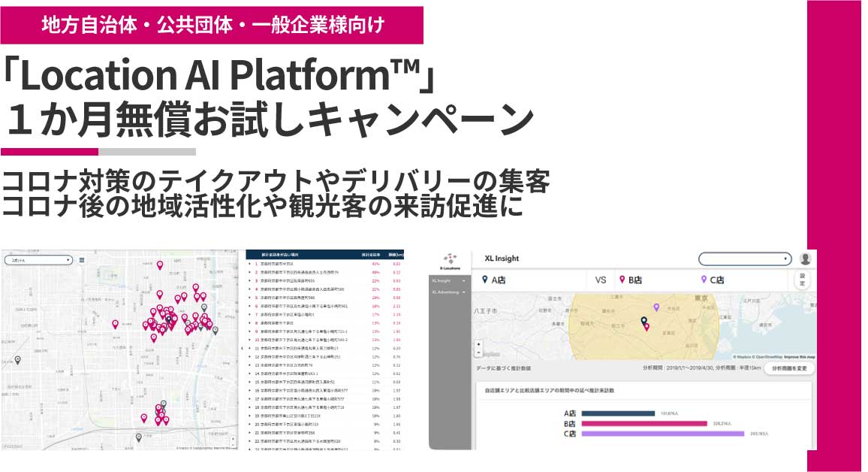Viewport: 868px width, 472px height.
Task: Open the Improve this map link
Action: tap(799, 356)
